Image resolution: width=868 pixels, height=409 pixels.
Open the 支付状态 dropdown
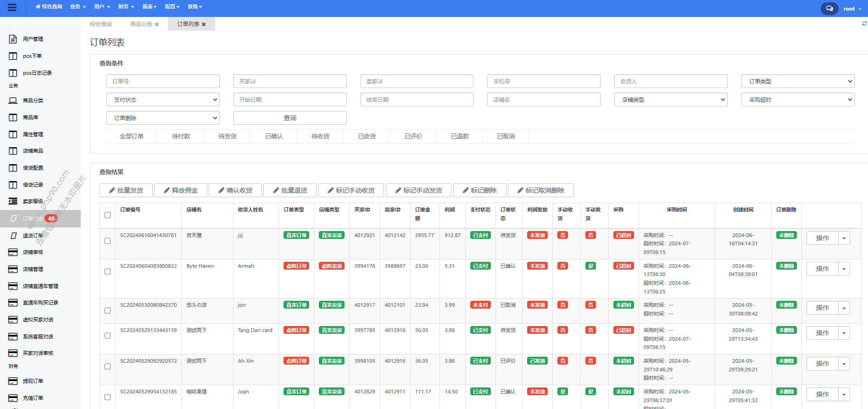tap(163, 99)
